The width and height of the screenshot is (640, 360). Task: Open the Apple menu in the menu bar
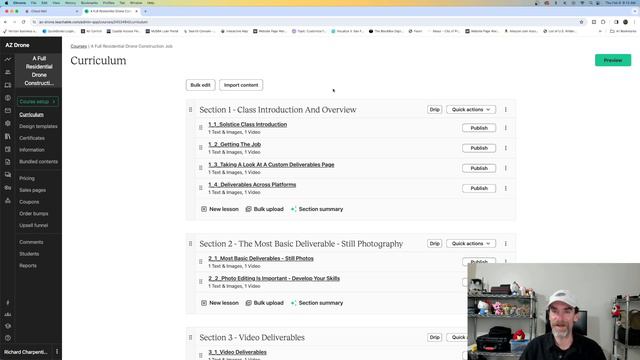6,3
